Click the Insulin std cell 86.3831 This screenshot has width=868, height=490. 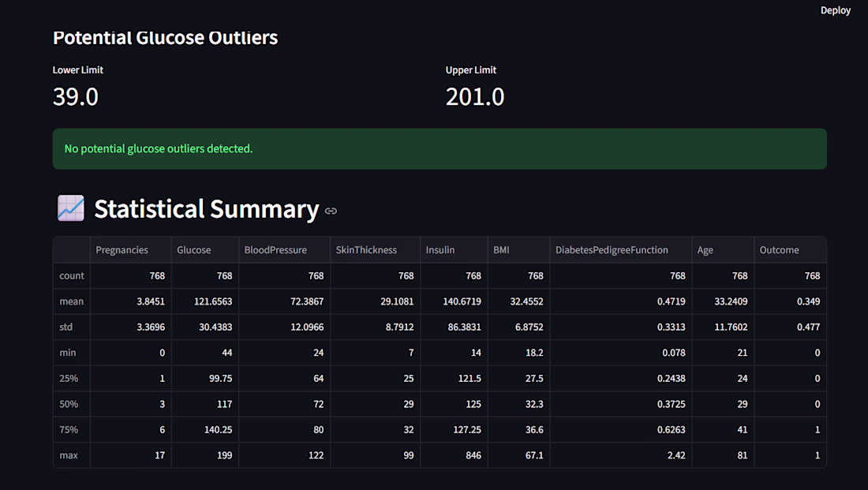[454, 327]
